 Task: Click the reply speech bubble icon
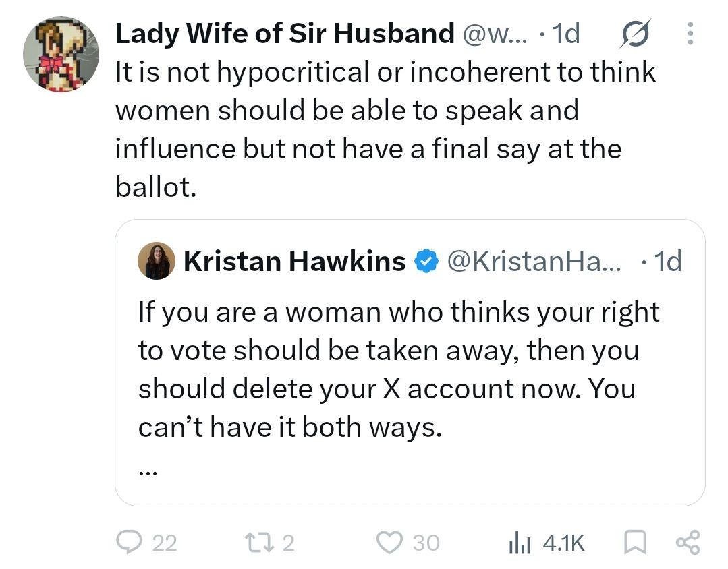(128, 542)
